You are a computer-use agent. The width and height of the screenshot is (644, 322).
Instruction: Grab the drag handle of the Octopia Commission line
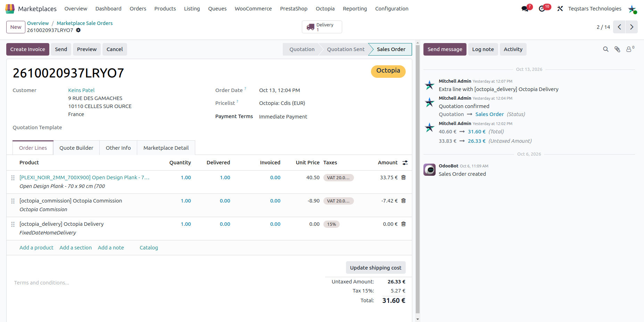(x=13, y=201)
